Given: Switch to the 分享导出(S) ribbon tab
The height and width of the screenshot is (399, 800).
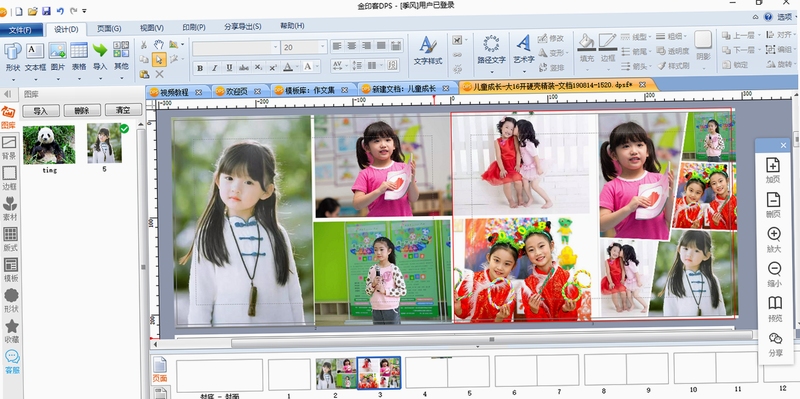Looking at the screenshot, I should click(243, 27).
